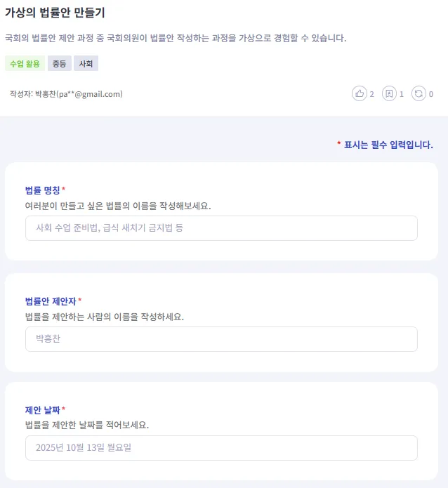Click the 필수 입력 required notice text
The image size is (448, 488).
click(x=388, y=145)
